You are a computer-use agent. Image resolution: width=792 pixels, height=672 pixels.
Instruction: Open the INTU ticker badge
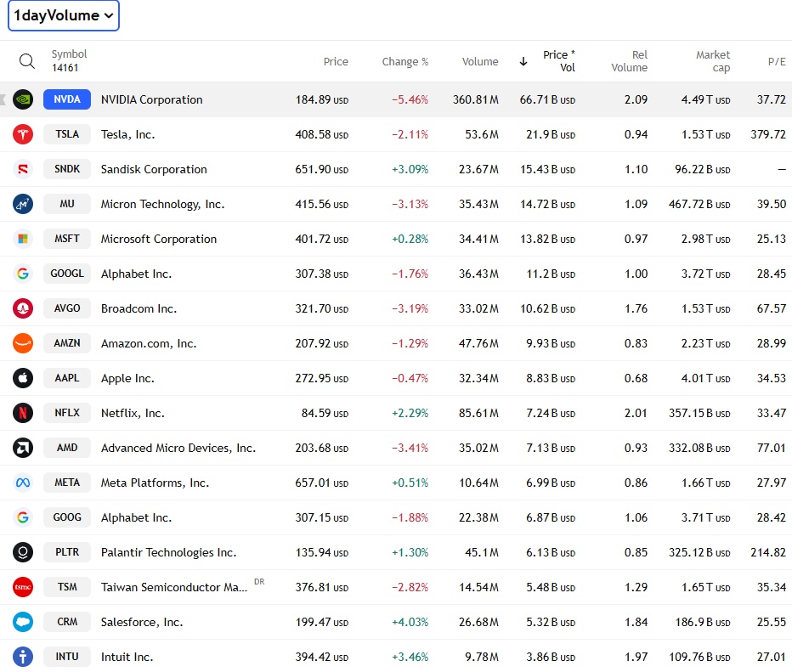pos(67,657)
